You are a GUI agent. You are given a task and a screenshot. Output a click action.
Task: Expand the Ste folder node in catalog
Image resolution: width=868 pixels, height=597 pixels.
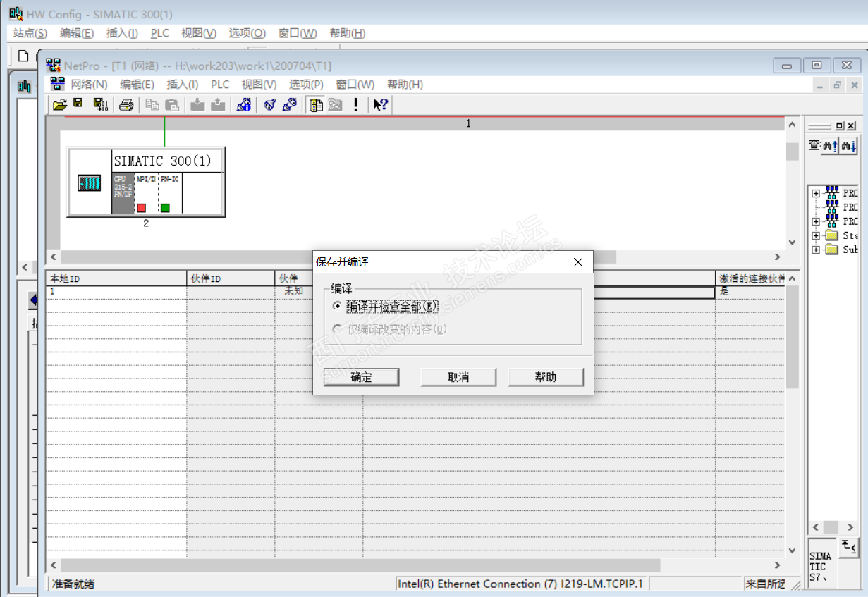pyautogui.click(x=816, y=235)
